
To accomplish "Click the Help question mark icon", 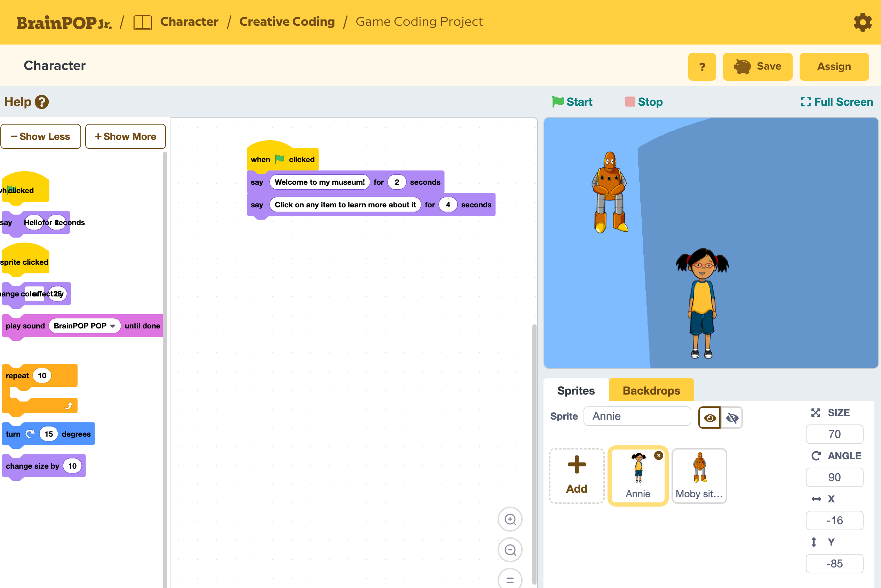I will (42, 102).
